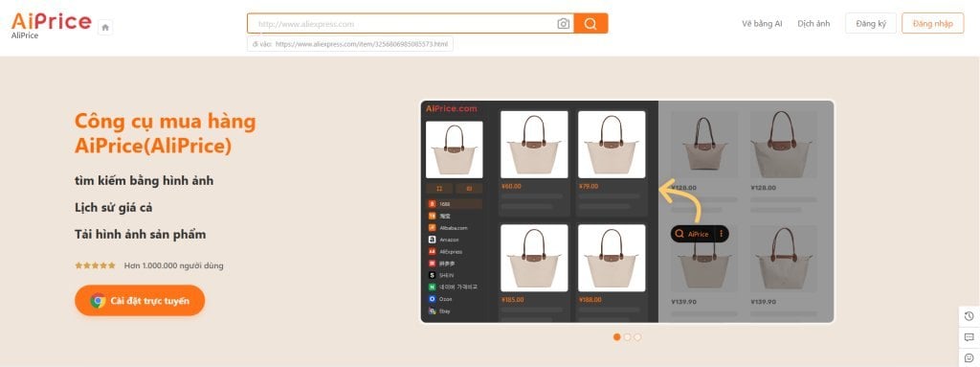Click the Đăng nhập button
Viewport: 980px width, 367px height.
pos(932,23)
